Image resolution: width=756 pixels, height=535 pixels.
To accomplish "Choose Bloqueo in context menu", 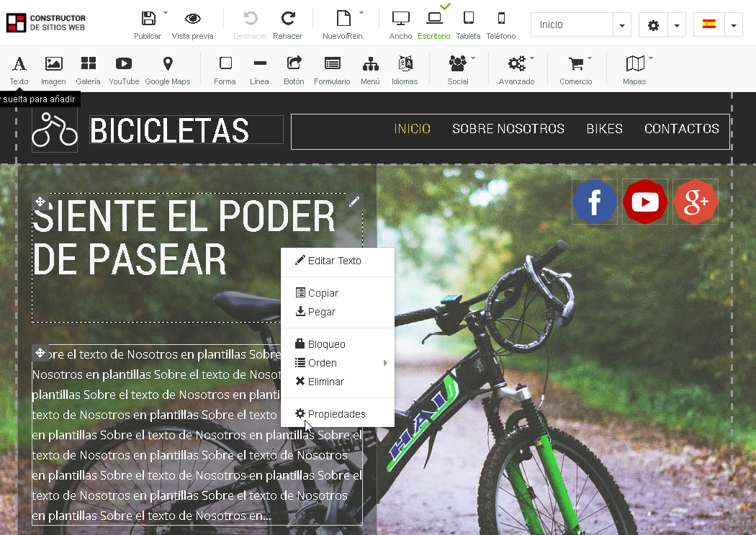I will click(338, 344).
